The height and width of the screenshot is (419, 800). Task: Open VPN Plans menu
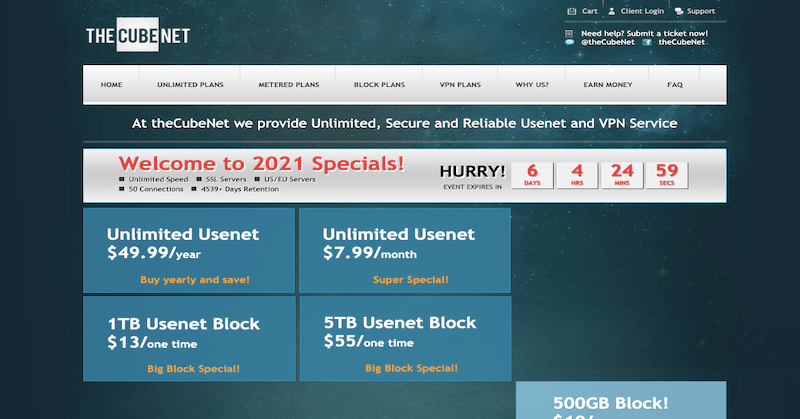coord(459,85)
